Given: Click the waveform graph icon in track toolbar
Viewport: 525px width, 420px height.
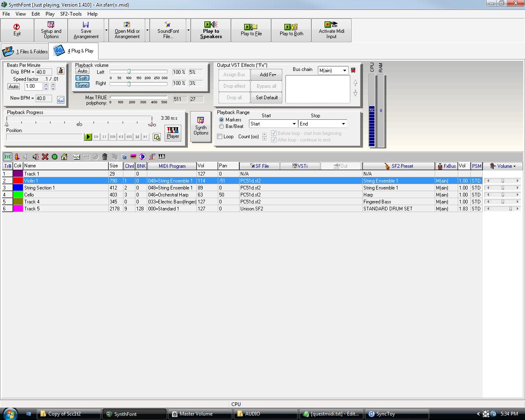Looking at the screenshot, I should 76,157.
